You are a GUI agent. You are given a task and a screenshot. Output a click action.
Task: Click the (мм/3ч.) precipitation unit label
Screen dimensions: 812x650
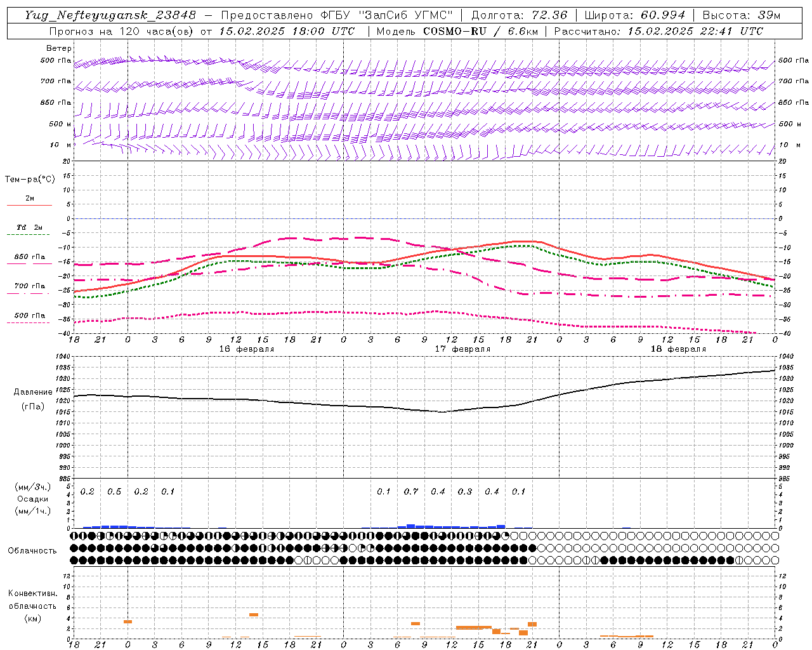pos(33,487)
